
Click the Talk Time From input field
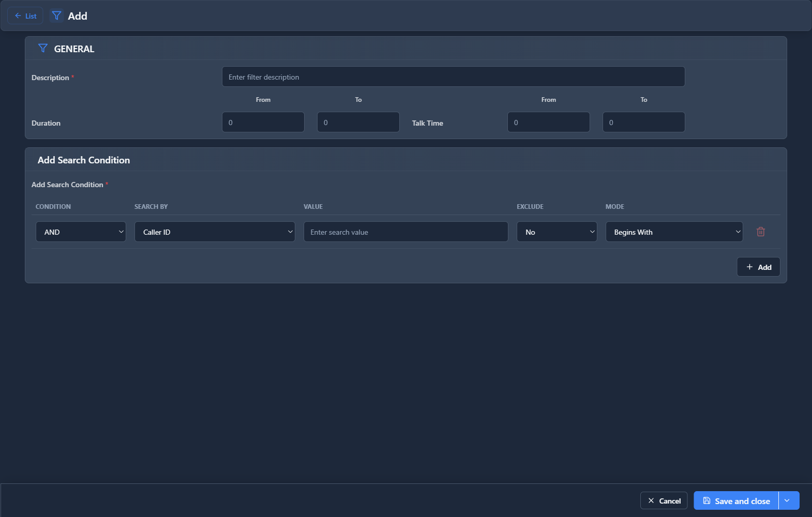(548, 123)
